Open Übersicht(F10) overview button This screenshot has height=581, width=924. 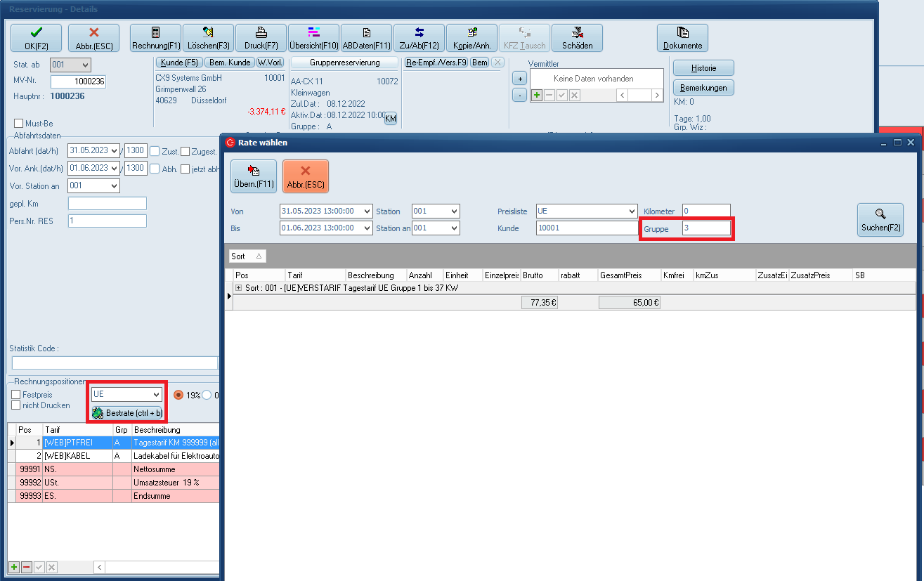313,38
